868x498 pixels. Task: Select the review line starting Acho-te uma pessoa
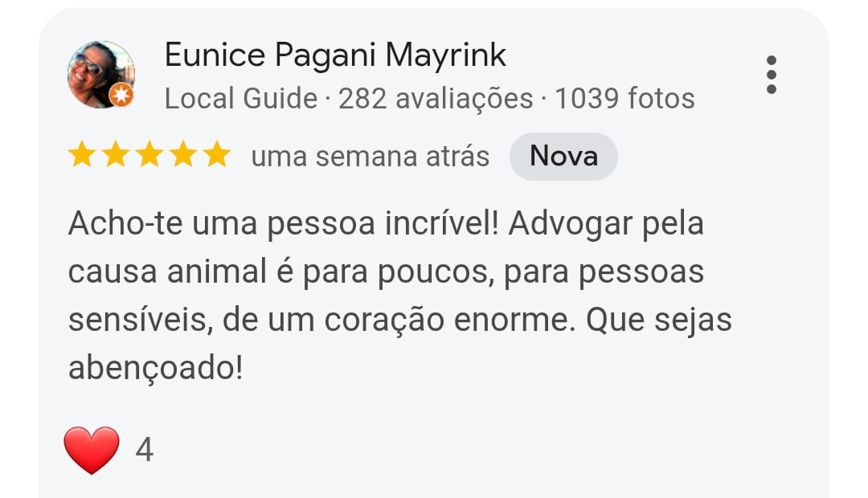[x=386, y=225]
